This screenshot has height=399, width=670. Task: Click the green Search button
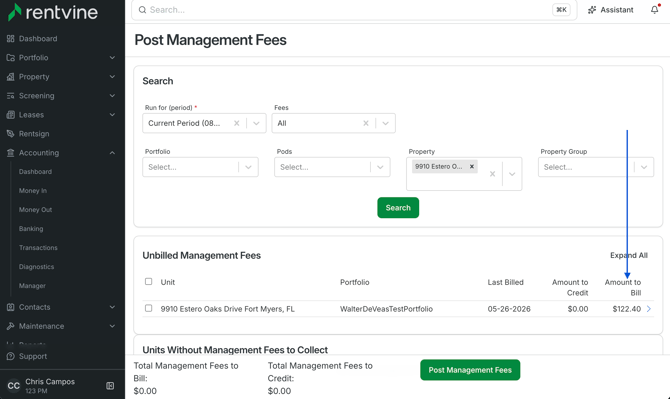coord(398,208)
